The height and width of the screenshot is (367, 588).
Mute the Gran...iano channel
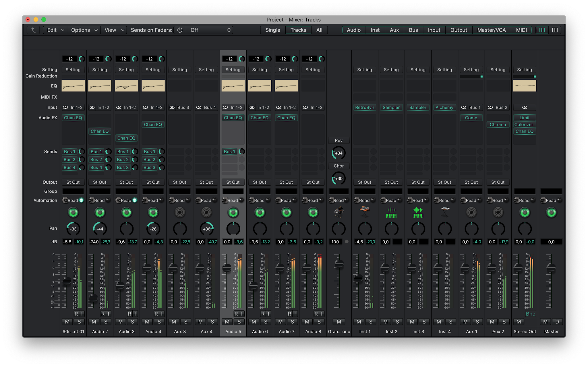339,322
